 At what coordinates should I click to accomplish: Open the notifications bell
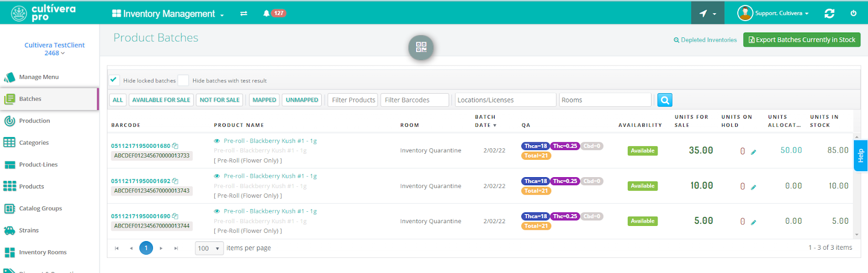coord(266,14)
